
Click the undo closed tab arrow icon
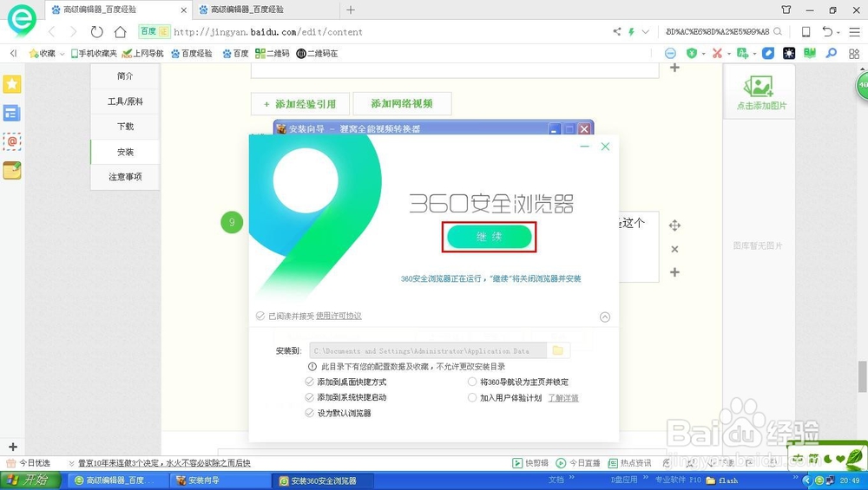click(827, 31)
